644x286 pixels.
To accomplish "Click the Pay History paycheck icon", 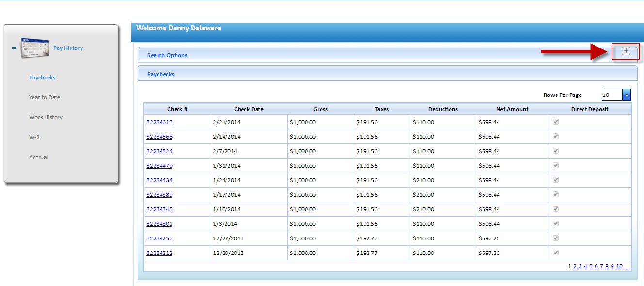I will [x=35, y=48].
